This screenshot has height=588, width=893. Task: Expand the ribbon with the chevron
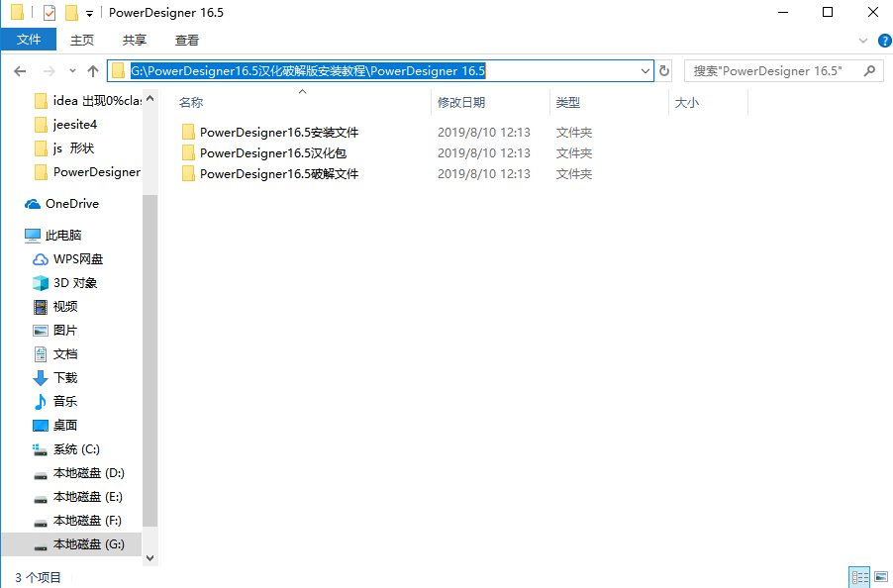(863, 41)
